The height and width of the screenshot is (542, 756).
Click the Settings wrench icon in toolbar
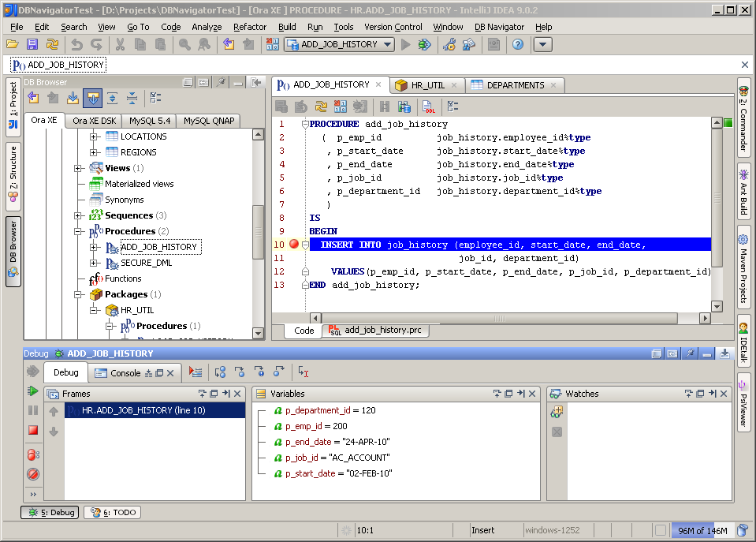449,44
